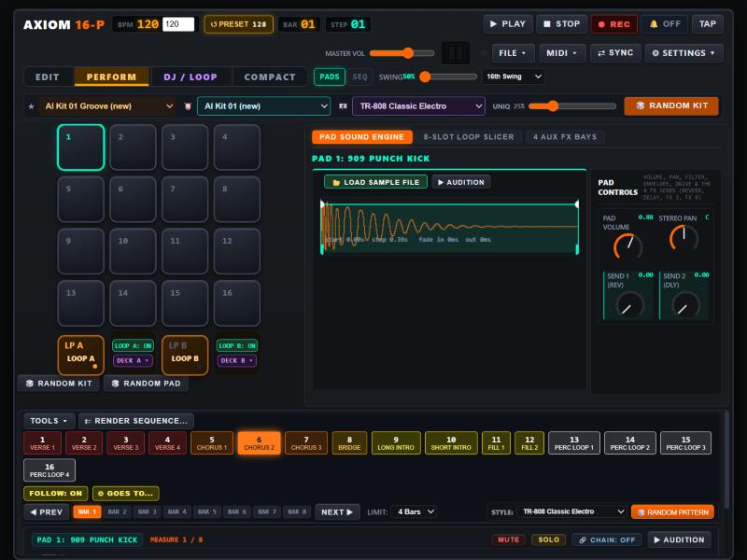The width and height of the screenshot is (747, 560).
Task: Select the PERFORM tab
Action: coord(111,77)
